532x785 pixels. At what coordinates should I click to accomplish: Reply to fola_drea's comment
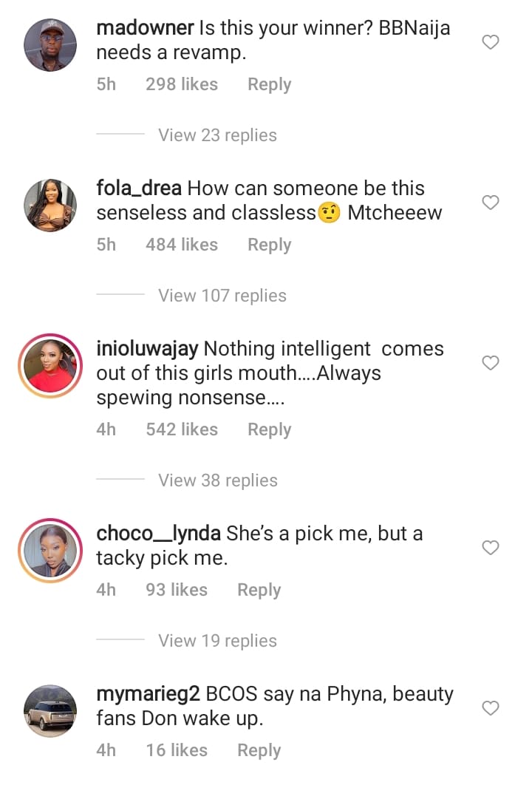coord(269,245)
